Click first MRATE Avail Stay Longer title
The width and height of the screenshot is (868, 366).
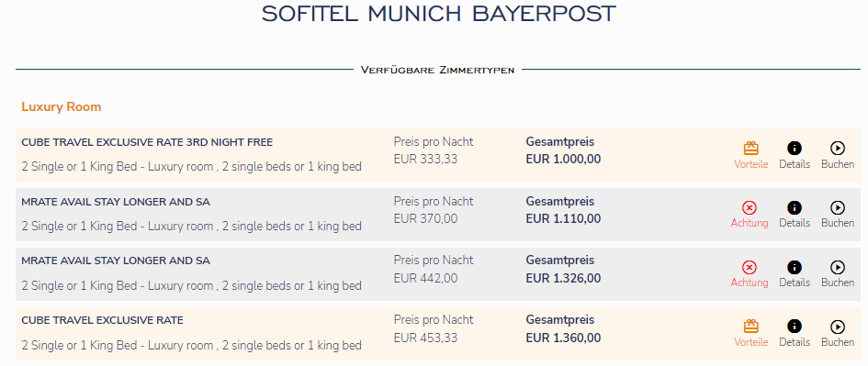pyautogui.click(x=116, y=202)
